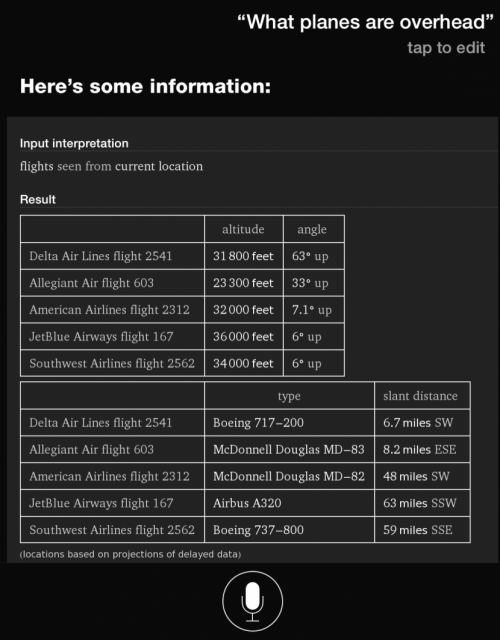Tap Southwest Airlines flight 2562 altitude row
Viewport: 500px width, 640px height.
(182, 363)
